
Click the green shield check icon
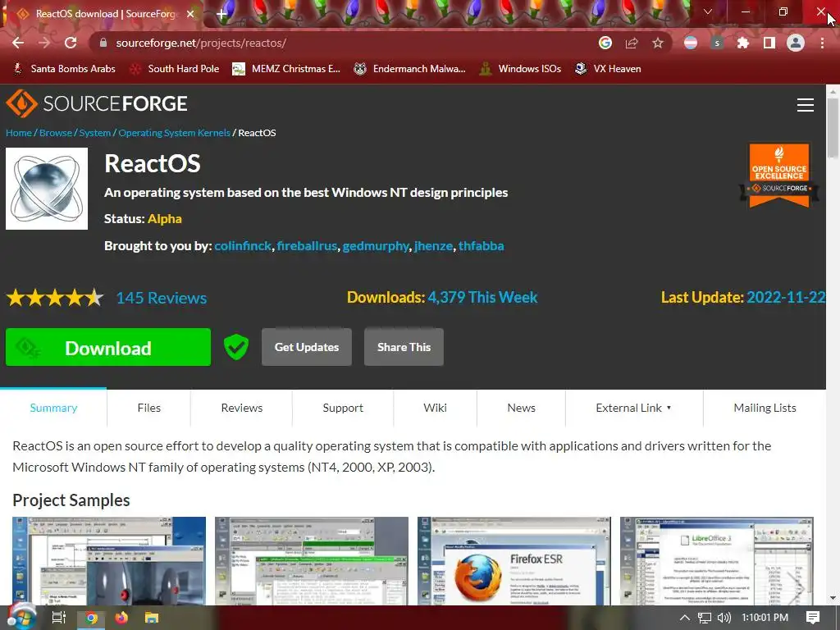(x=235, y=347)
